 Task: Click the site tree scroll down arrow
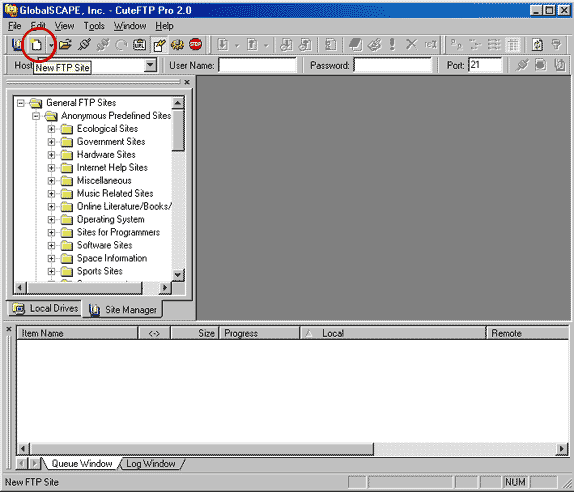pos(178,275)
